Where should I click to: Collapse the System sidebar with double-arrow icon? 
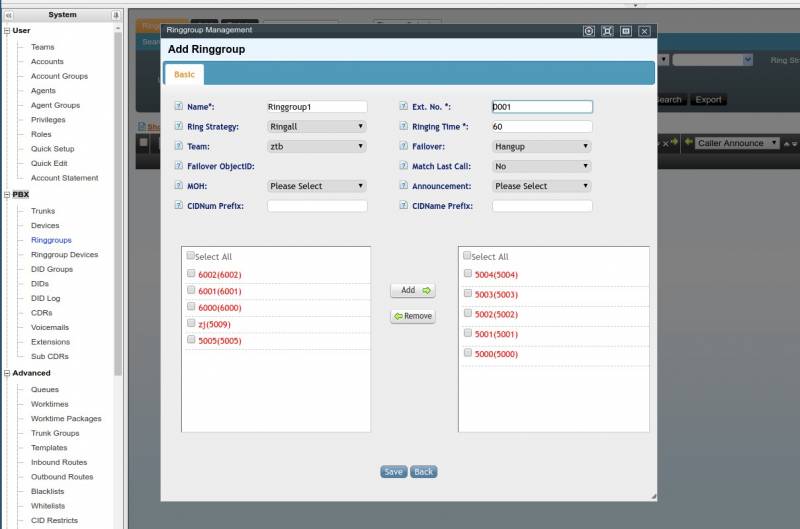9,15
